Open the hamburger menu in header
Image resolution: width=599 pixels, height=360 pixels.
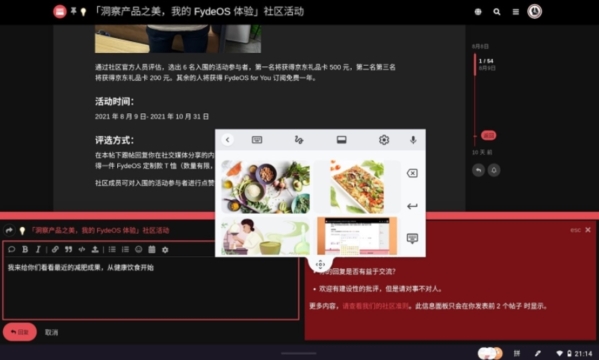(516, 12)
